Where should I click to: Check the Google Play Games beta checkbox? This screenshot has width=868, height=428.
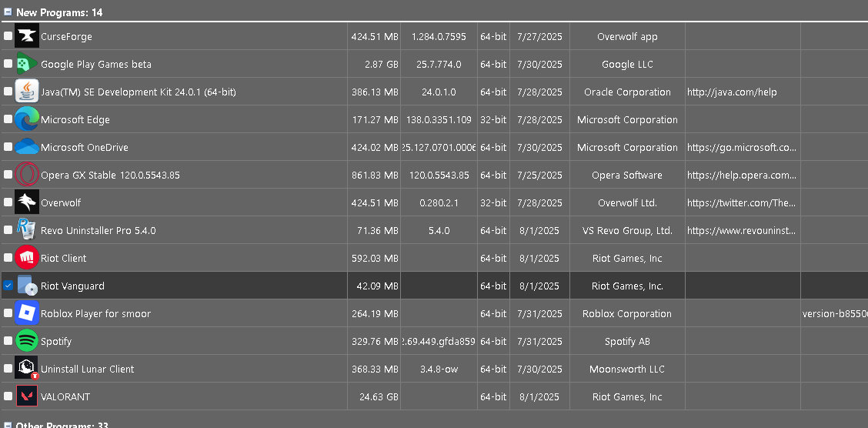[x=8, y=64]
